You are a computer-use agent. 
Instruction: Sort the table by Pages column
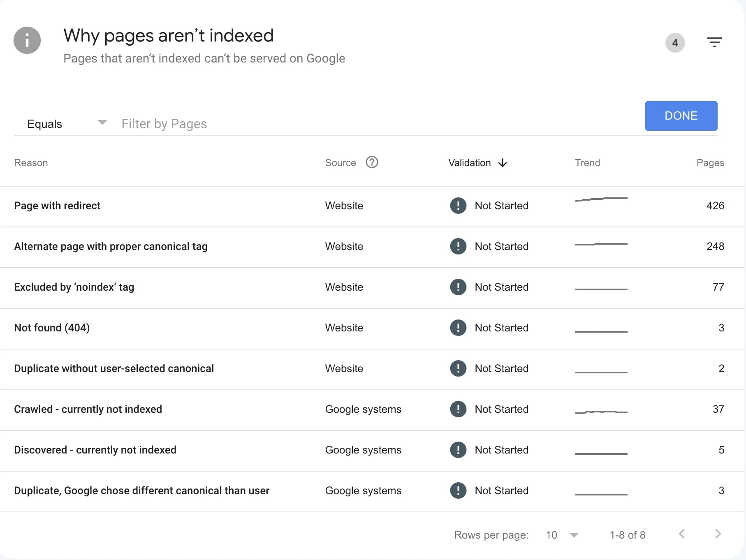(x=710, y=163)
